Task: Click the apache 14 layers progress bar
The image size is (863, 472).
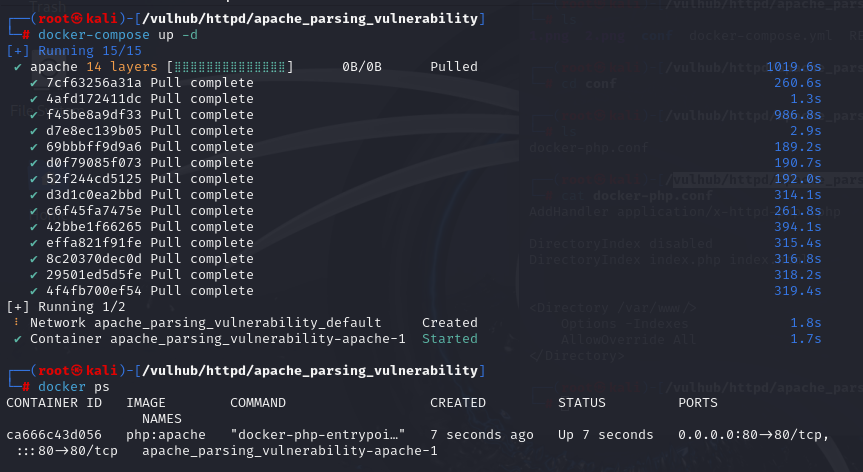Action: click(x=230, y=67)
